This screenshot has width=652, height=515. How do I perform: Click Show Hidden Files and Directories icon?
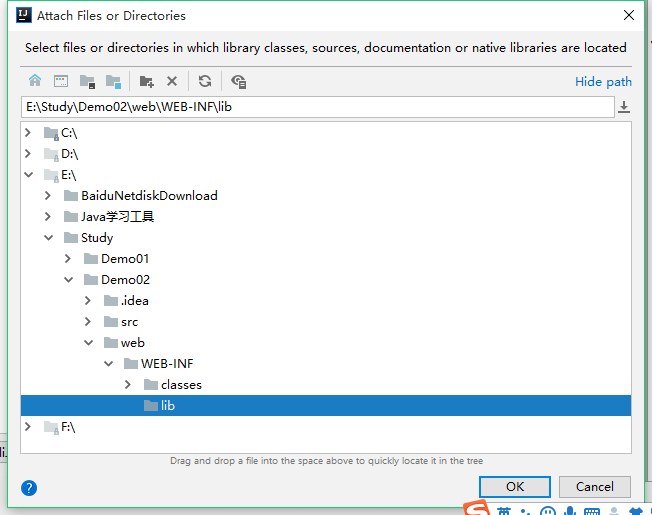239,81
